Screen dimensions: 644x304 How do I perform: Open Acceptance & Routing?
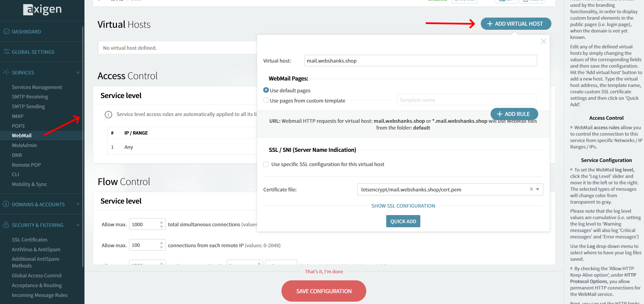point(37,285)
